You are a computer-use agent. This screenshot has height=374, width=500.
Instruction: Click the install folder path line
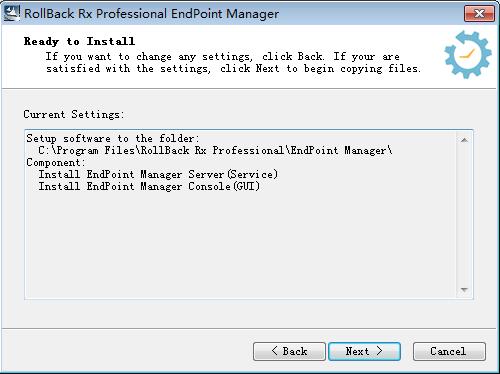pyautogui.click(x=215, y=151)
